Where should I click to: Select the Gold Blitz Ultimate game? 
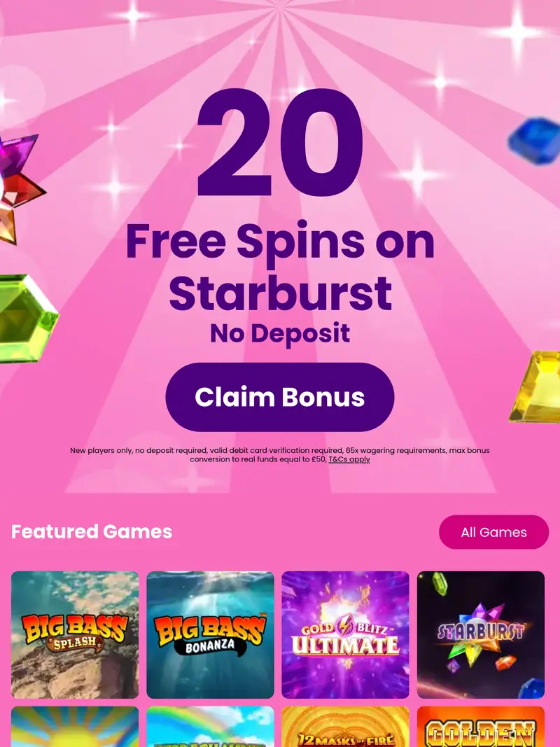pyautogui.click(x=345, y=634)
